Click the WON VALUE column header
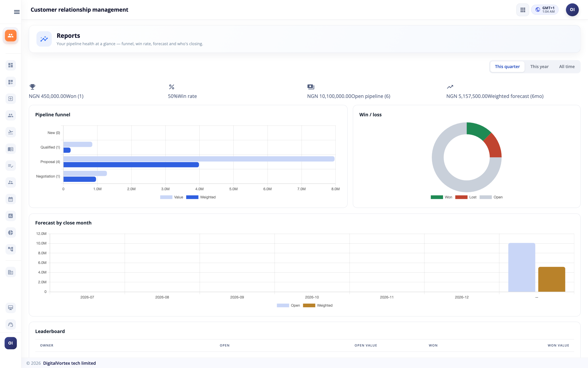The height and width of the screenshot is (368, 588). pos(558,345)
